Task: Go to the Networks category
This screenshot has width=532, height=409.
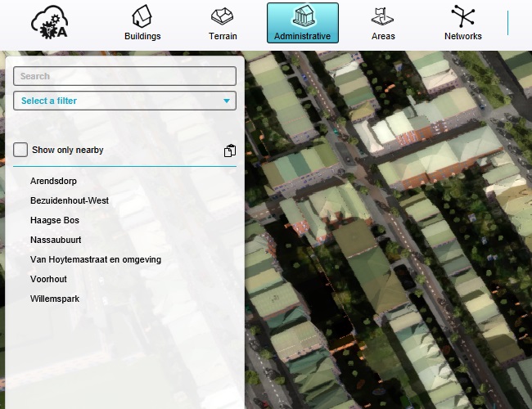Action: (x=462, y=23)
